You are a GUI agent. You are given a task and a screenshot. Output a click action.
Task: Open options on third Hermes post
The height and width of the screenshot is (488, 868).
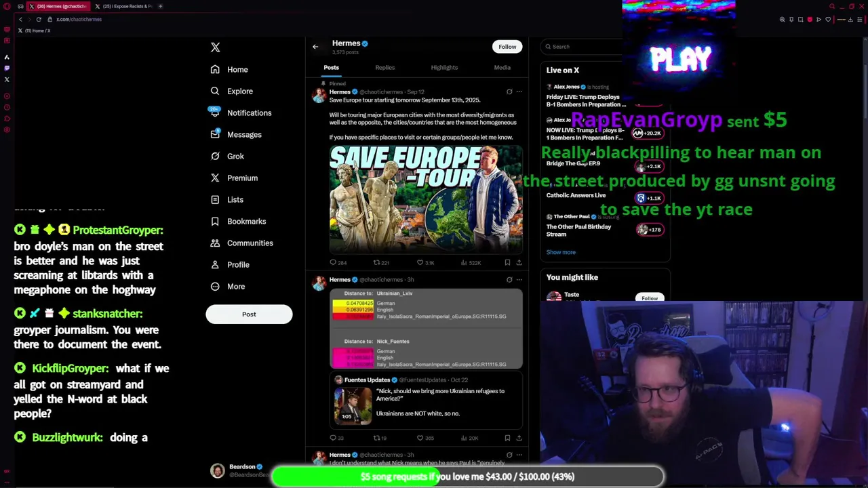(x=519, y=455)
